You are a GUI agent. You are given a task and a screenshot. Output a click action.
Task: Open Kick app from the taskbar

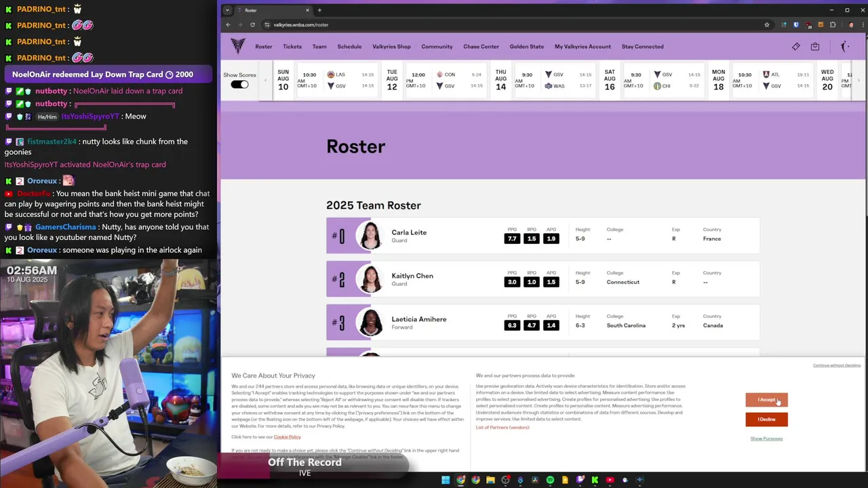click(595, 480)
